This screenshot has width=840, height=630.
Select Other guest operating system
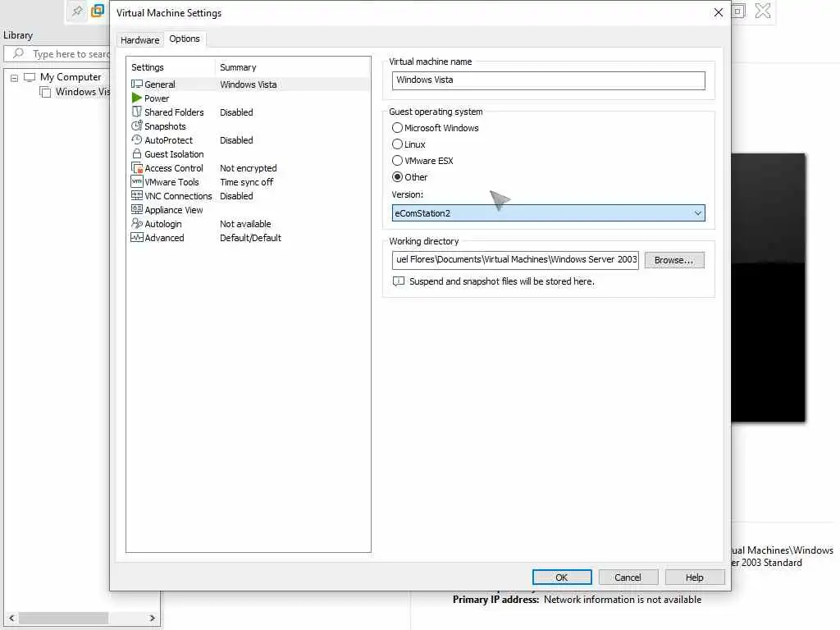point(397,177)
